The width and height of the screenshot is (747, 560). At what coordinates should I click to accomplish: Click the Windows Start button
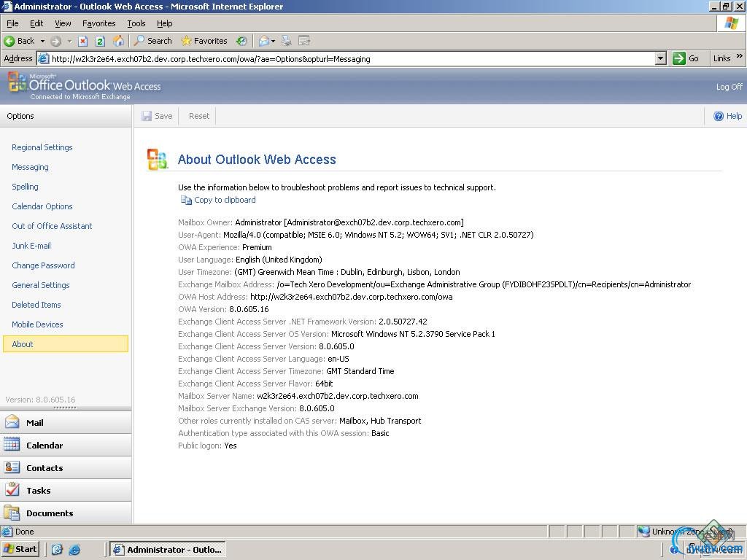(20, 549)
